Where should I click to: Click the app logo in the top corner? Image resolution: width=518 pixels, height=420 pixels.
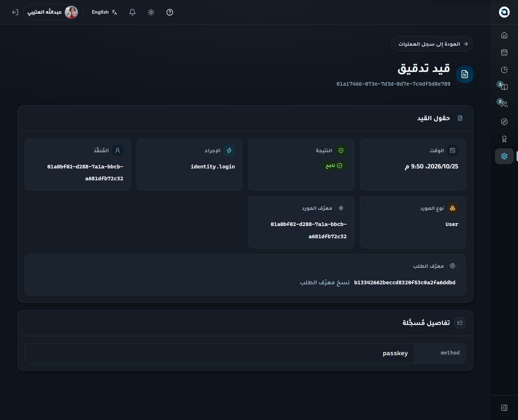tap(504, 12)
